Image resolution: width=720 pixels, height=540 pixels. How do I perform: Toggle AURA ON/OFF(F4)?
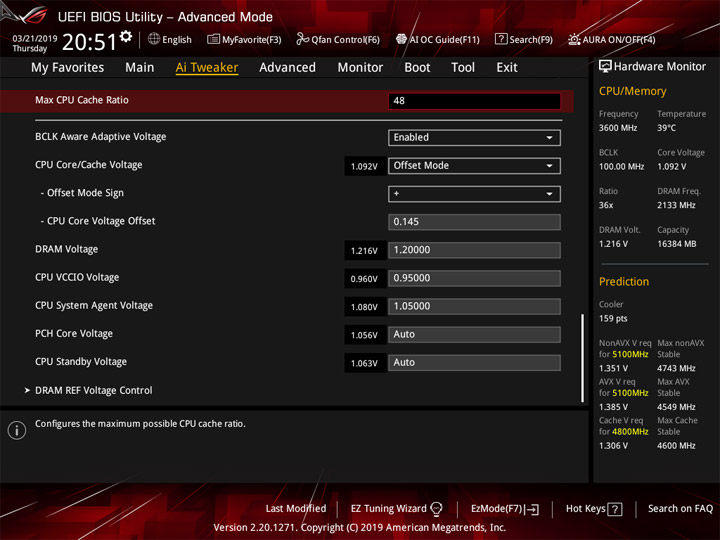(x=612, y=39)
